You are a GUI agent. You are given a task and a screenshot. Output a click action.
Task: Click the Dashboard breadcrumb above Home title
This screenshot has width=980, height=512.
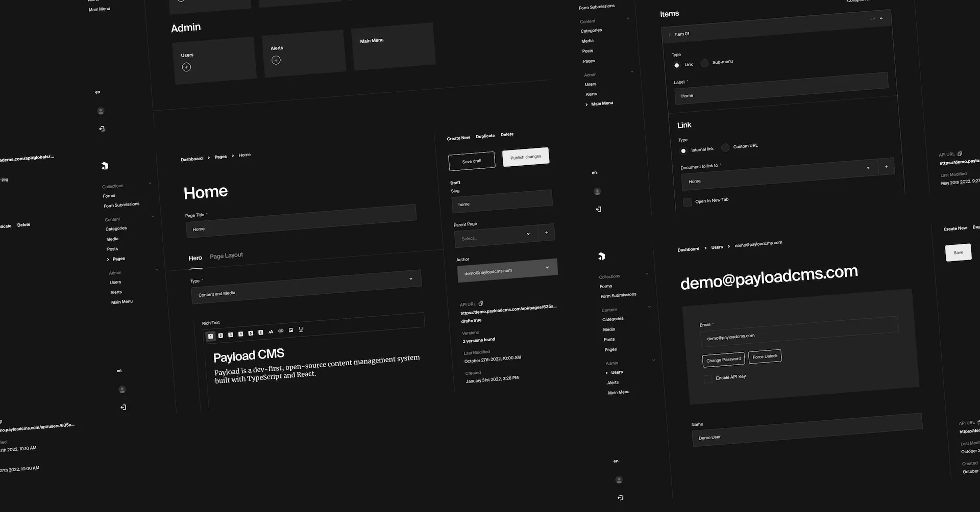[x=191, y=159]
